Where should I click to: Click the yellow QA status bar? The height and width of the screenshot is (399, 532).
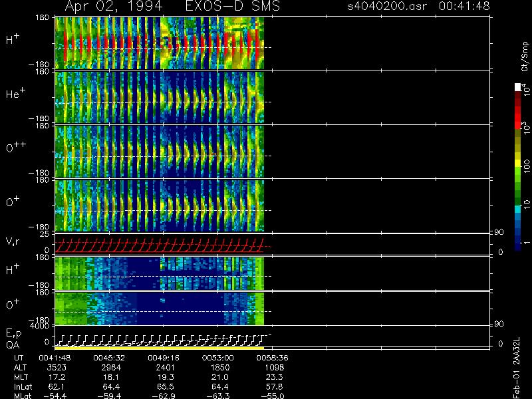160,348
